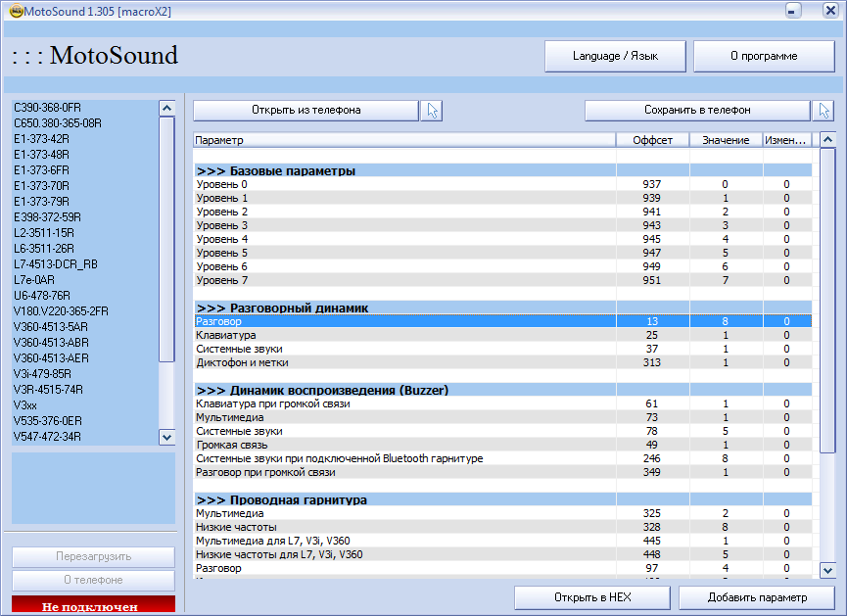The width and height of the screenshot is (847, 616).
Task: Select the Клавиатура row at offset 25
Action: click(502, 335)
